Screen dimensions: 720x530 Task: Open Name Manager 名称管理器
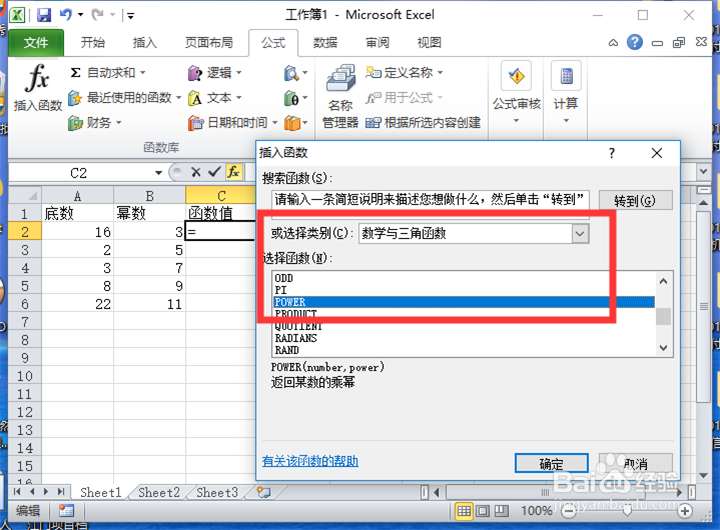pos(340,96)
